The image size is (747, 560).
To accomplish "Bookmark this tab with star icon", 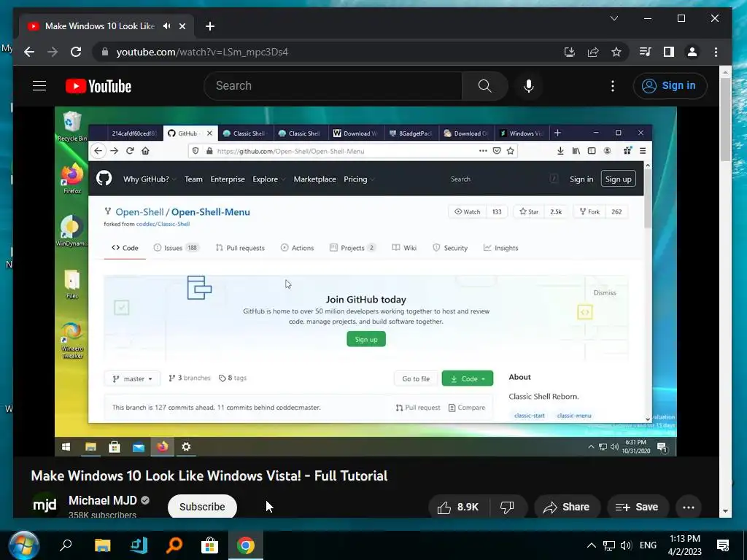I will pos(616,52).
